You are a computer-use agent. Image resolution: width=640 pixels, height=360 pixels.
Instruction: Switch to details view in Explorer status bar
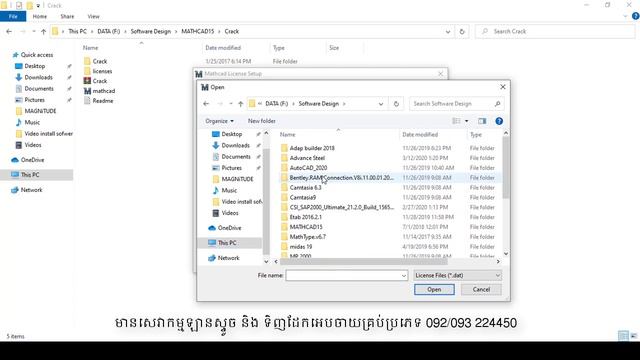tap(623, 336)
